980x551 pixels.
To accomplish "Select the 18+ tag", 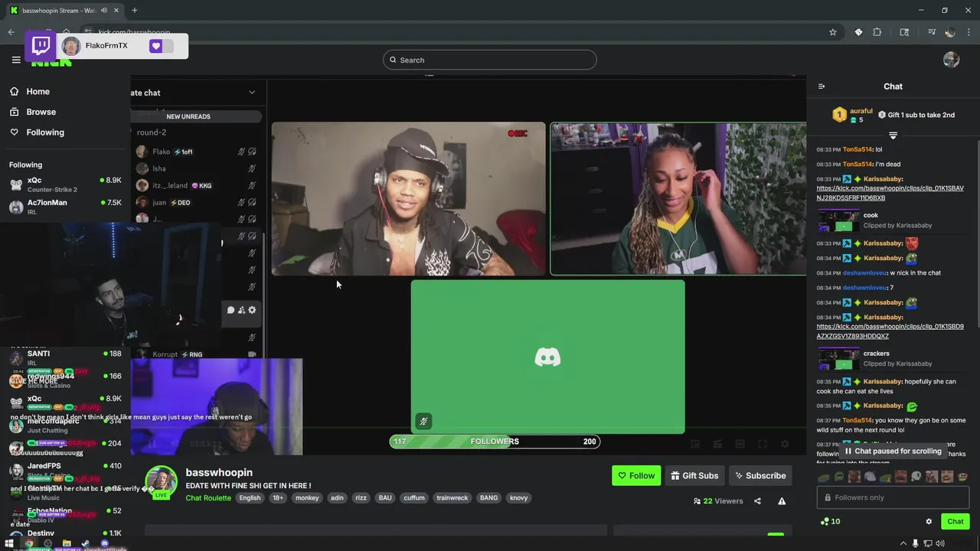I will 278,497.
